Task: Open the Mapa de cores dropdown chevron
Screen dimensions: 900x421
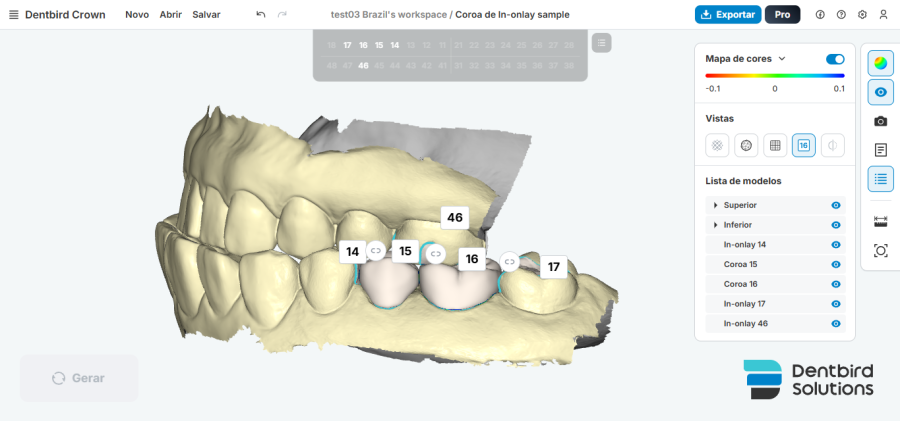Action: [x=781, y=59]
